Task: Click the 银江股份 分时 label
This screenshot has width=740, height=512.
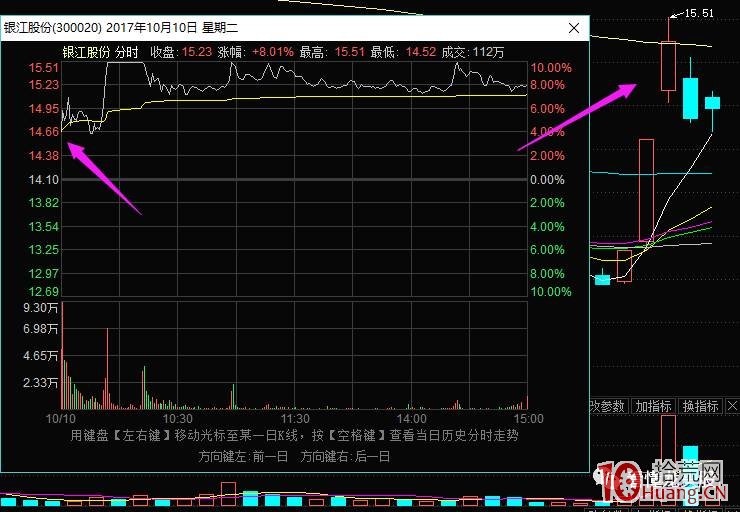Action: tap(100, 52)
